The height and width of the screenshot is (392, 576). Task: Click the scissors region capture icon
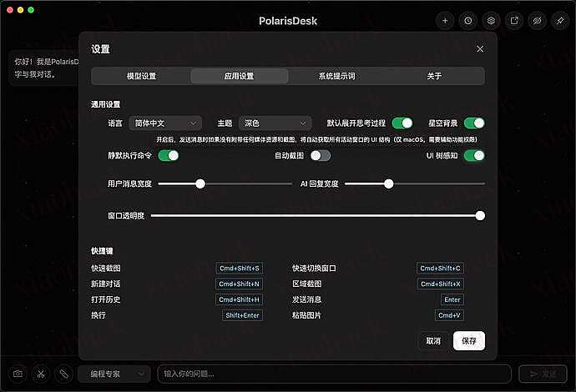pyautogui.click(x=40, y=374)
